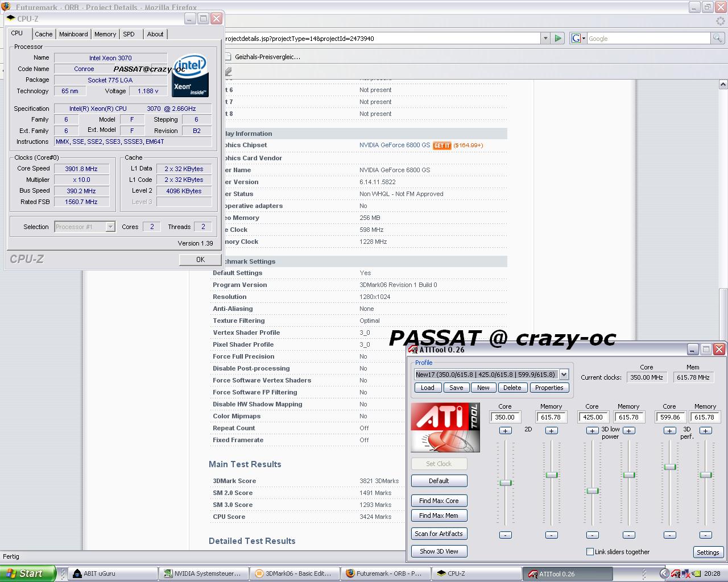The image size is (728, 582).
Task: Open ATITool Settings button
Action: [x=708, y=552]
